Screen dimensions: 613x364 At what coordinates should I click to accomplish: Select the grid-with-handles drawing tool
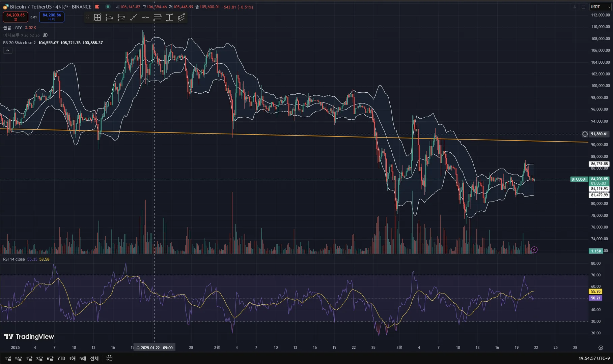tap(97, 18)
